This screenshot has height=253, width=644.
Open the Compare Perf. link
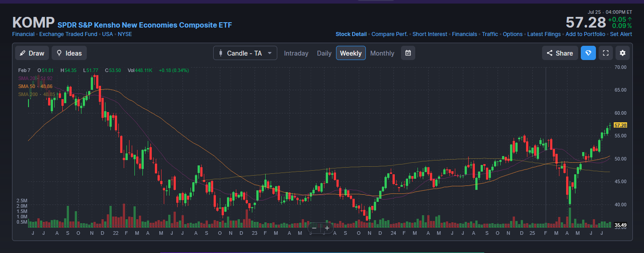point(389,34)
